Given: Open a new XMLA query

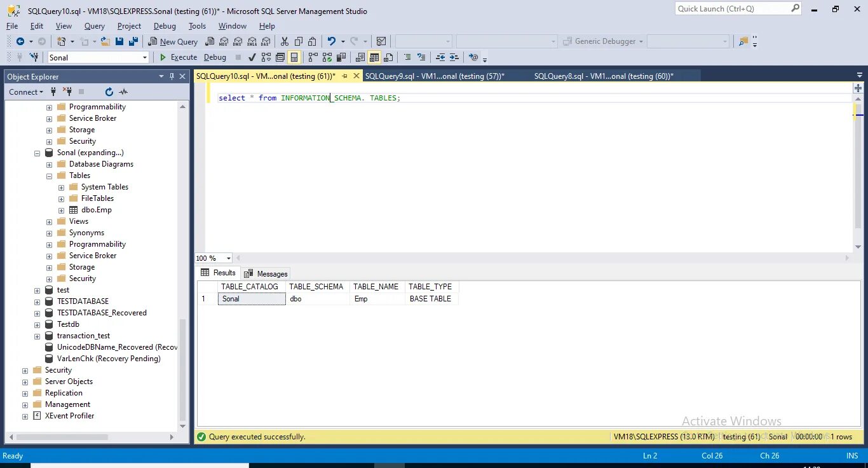Looking at the screenshot, I should click(252, 41).
